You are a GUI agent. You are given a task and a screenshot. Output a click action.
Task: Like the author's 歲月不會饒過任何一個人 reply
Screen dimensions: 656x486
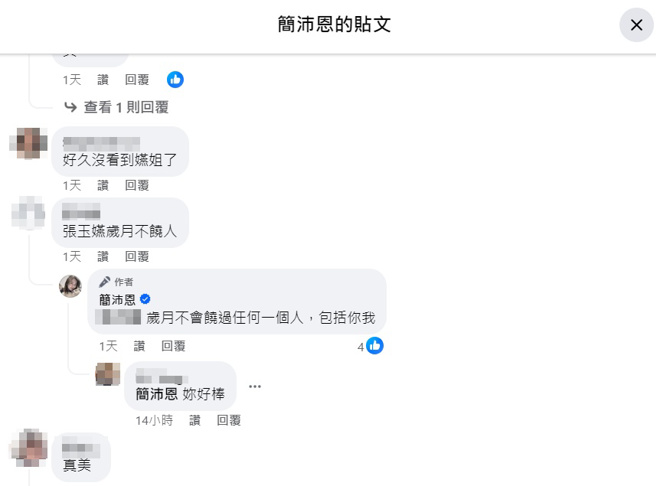click(139, 346)
